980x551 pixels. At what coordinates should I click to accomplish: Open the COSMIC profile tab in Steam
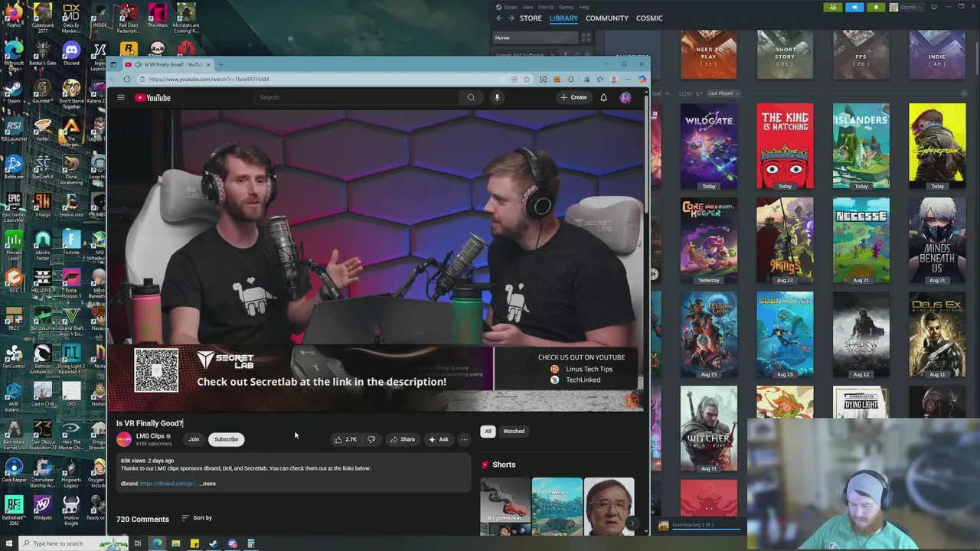click(649, 18)
